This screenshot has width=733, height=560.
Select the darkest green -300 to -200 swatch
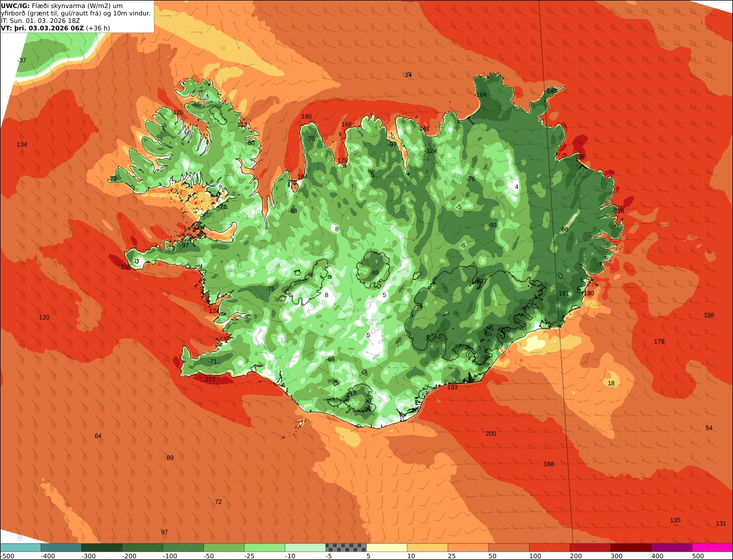(x=102, y=547)
